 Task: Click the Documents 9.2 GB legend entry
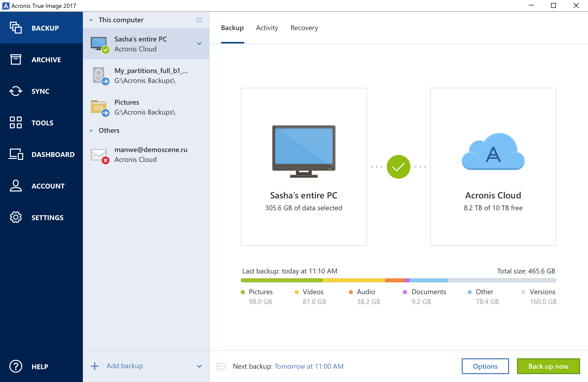point(424,297)
